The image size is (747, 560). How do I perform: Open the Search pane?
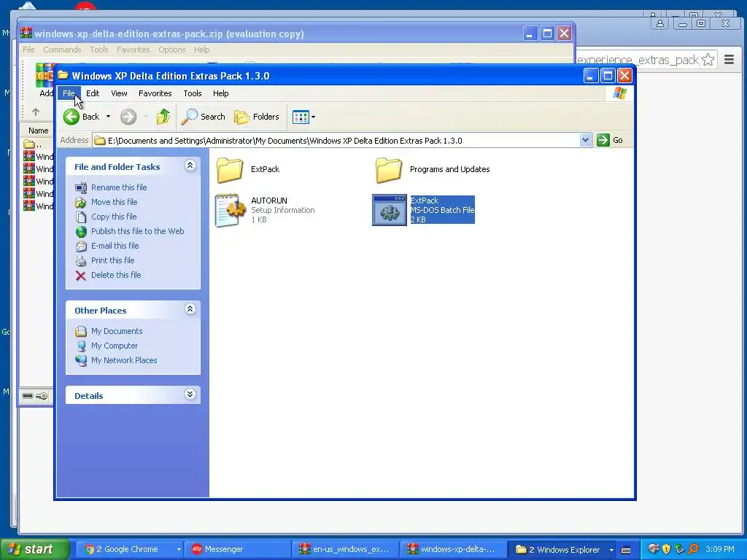(204, 117)
